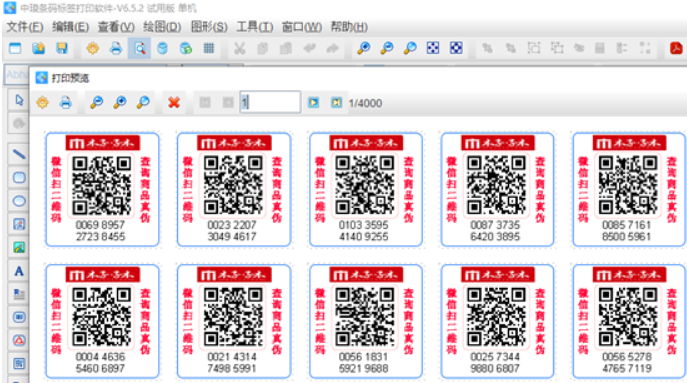
Task: Open the 图形(S) menu
Action: click(x=209, y=27)
